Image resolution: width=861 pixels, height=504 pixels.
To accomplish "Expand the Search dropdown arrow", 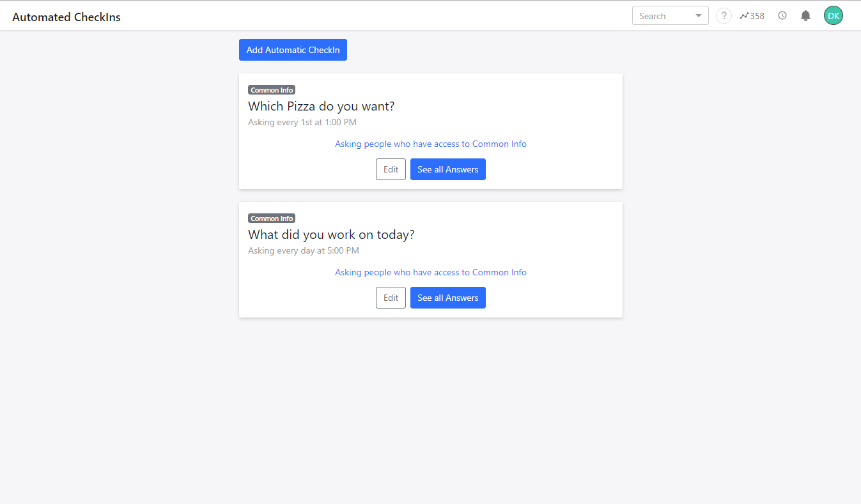I will pos(698,16).
